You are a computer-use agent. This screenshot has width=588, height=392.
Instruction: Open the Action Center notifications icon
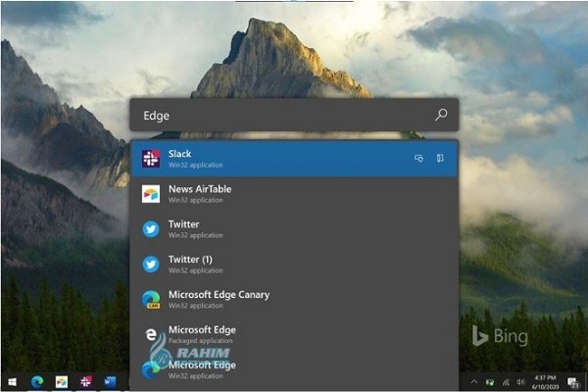573,382
